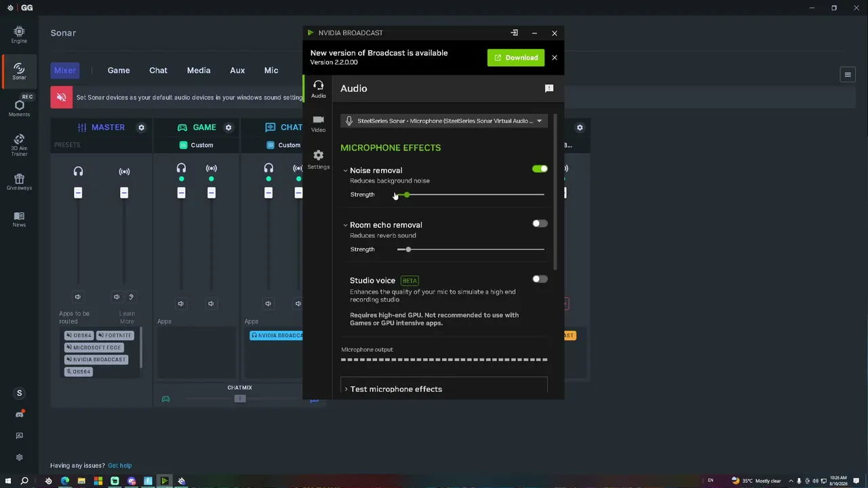Open Sonar hamburger menu at right

(x=847, y=75)
